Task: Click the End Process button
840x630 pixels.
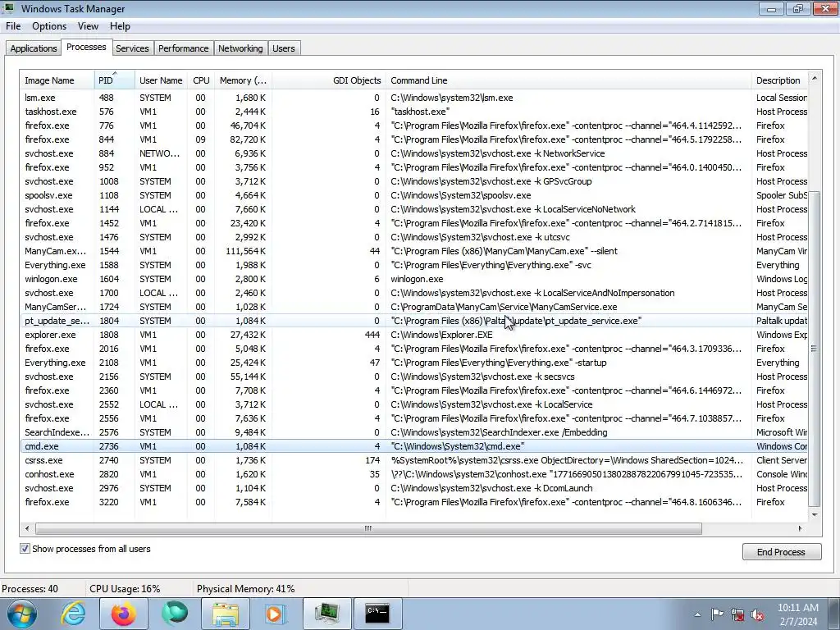Action: tap(782, 552)
